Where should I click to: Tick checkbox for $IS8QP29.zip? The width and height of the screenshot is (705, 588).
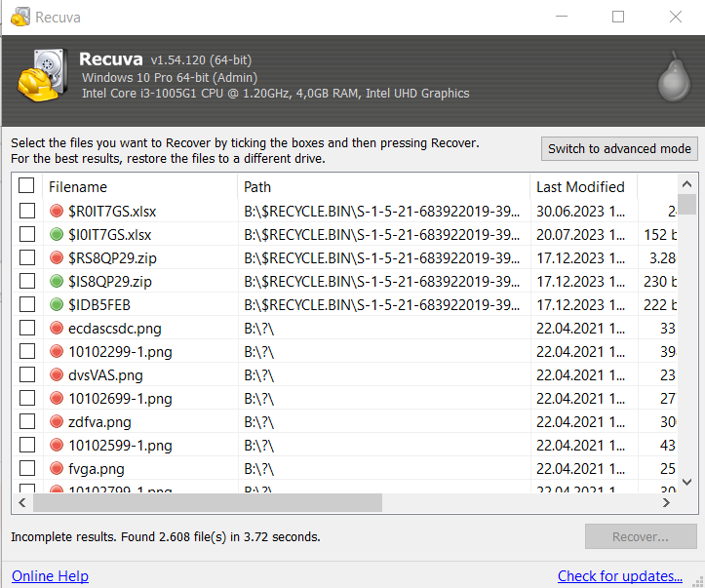click(x=27, y=281)
